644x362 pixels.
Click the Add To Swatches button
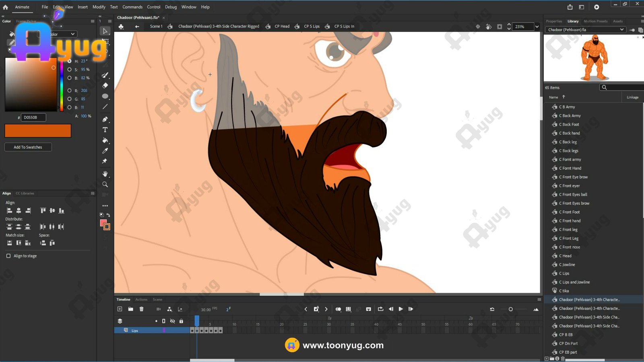[28, 147]
